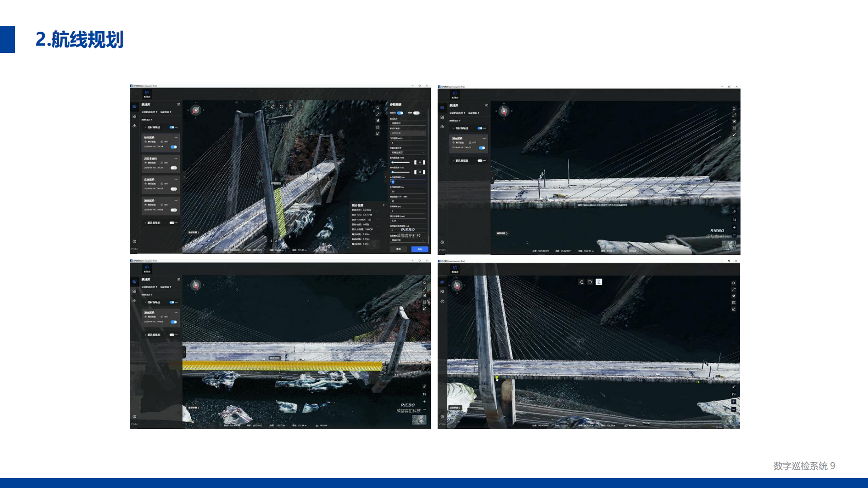The height and width of the screenshot is (488, 868).
Task: Click the compass widget in top-right window
Action: click(504, 111)
